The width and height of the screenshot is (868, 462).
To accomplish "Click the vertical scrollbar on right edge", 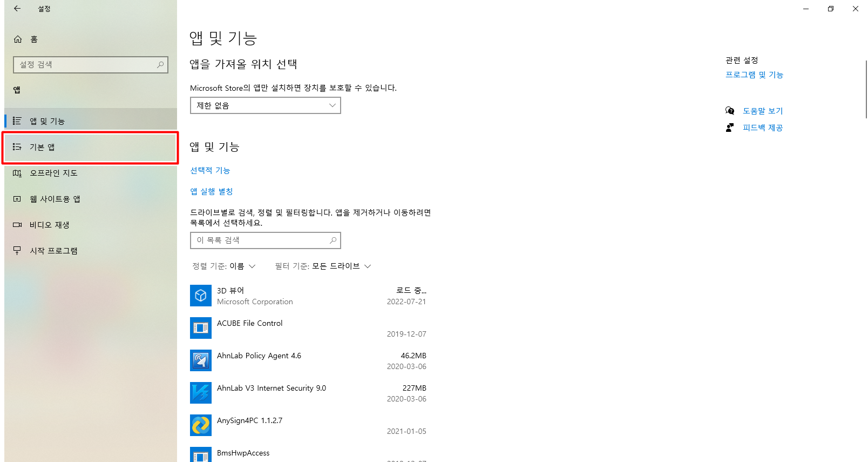I will (x=866, y=89).
